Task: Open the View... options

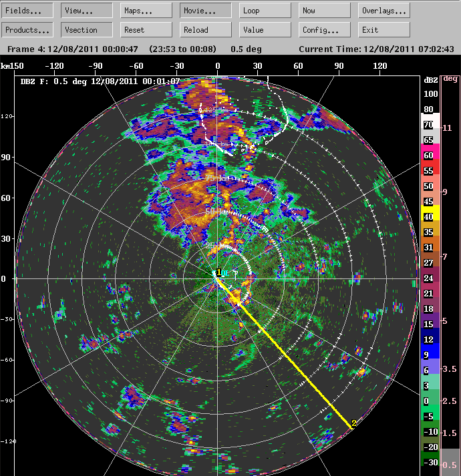Action: [87, 11]
